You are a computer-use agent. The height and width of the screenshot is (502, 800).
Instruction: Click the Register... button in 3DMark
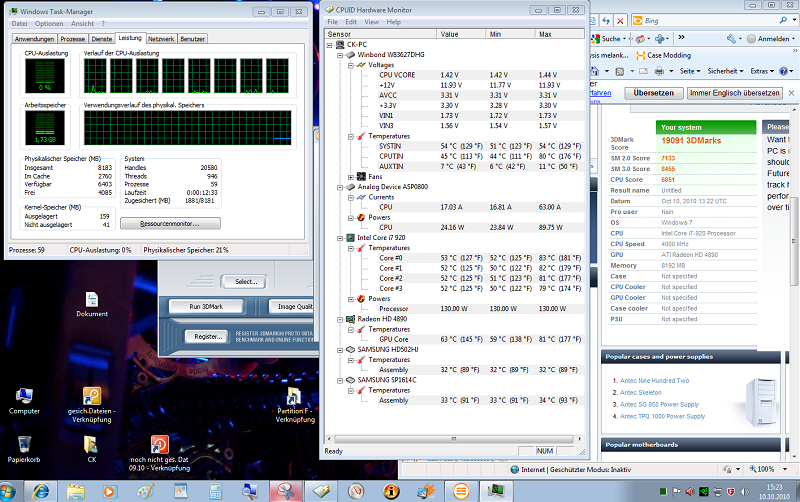[208, 337]
